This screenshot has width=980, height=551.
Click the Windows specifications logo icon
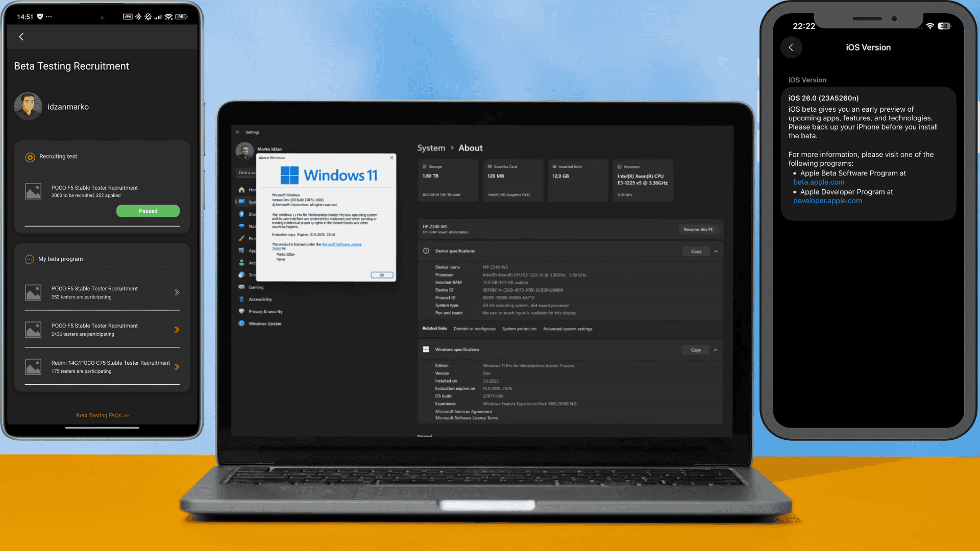point(426,349)
